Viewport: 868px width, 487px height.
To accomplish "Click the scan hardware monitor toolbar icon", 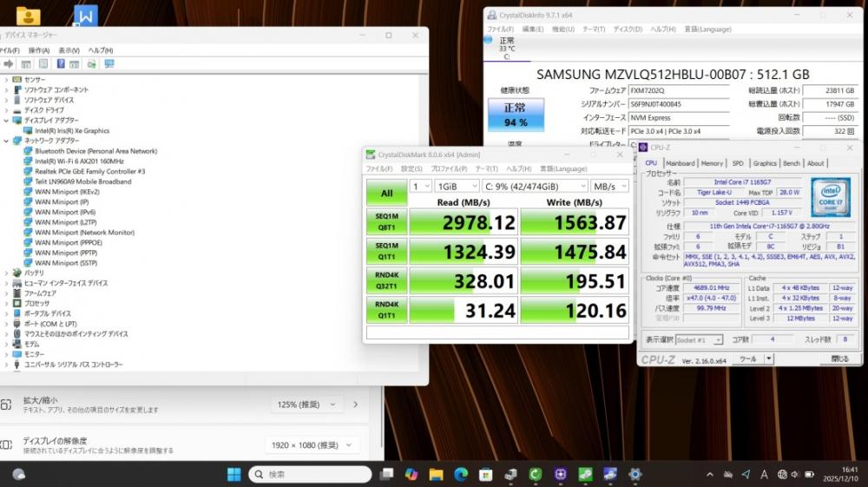I will point(108,64).
